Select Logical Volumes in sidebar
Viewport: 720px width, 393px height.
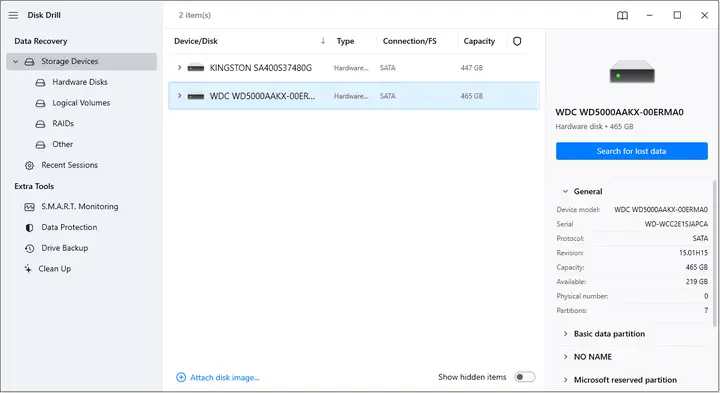click(x=81, y=103)
